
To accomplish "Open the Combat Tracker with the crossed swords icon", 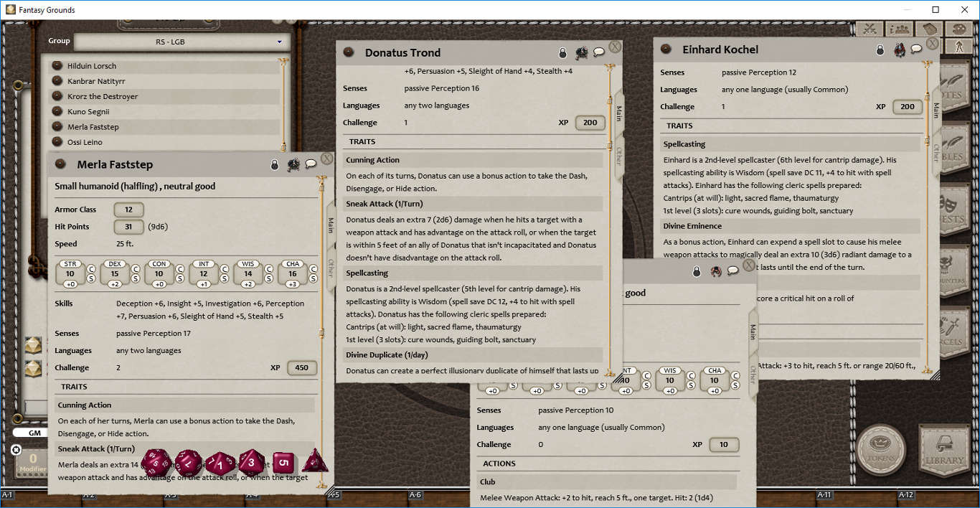I will pyautogui.click(x=870, y=29).
